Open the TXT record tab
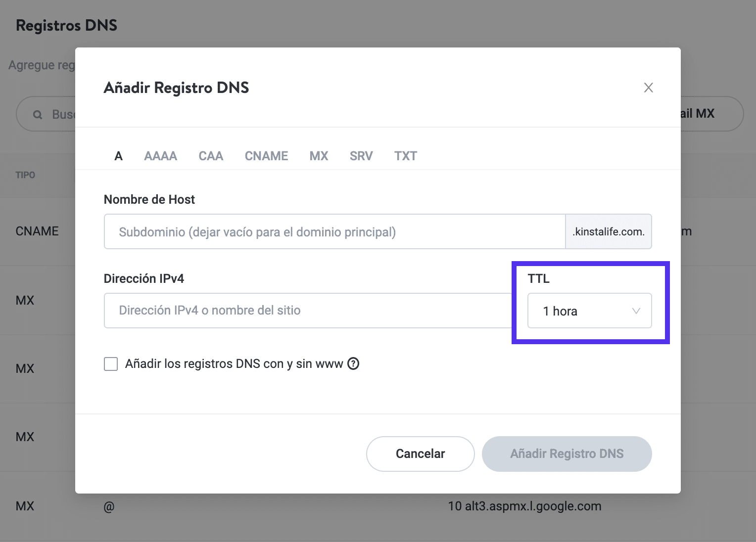This screenshot has height=542, width=756. click(x=405, y=156)
